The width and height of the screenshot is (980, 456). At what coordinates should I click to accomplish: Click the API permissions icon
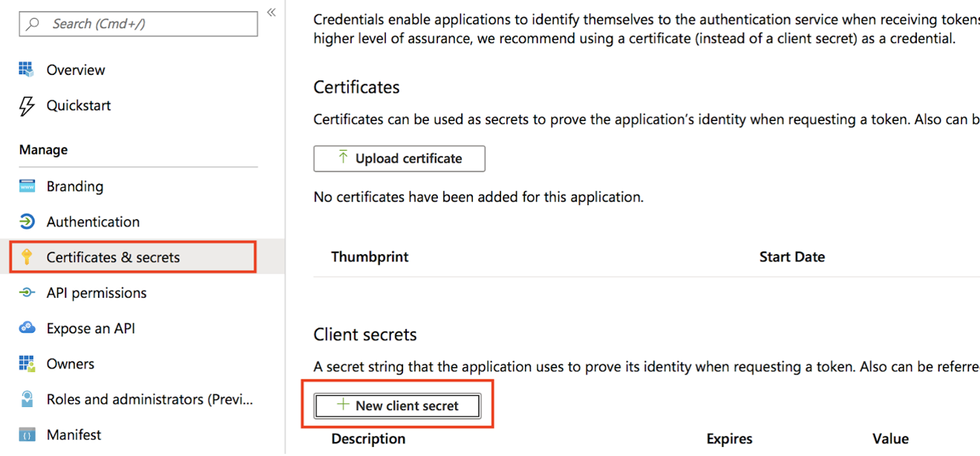click(x=27, y=293)
